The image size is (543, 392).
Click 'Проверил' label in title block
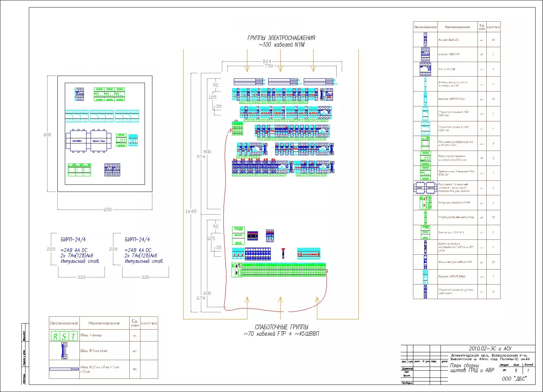coord(407,383)
